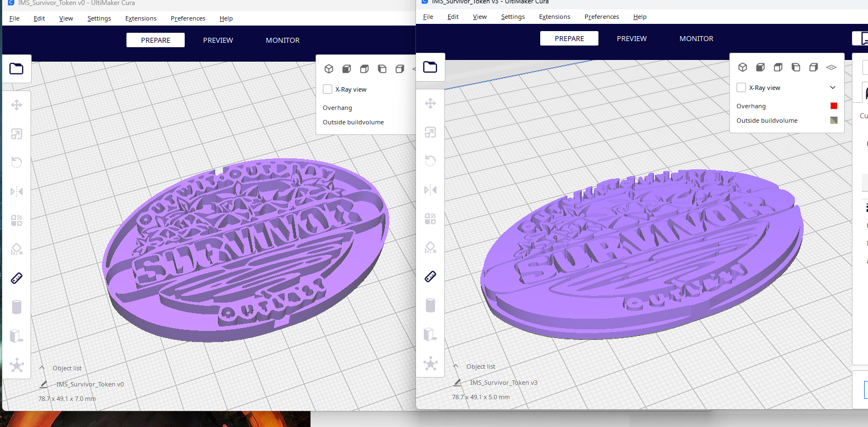Open Per Model Settings in the v3 window

point(430,219)
